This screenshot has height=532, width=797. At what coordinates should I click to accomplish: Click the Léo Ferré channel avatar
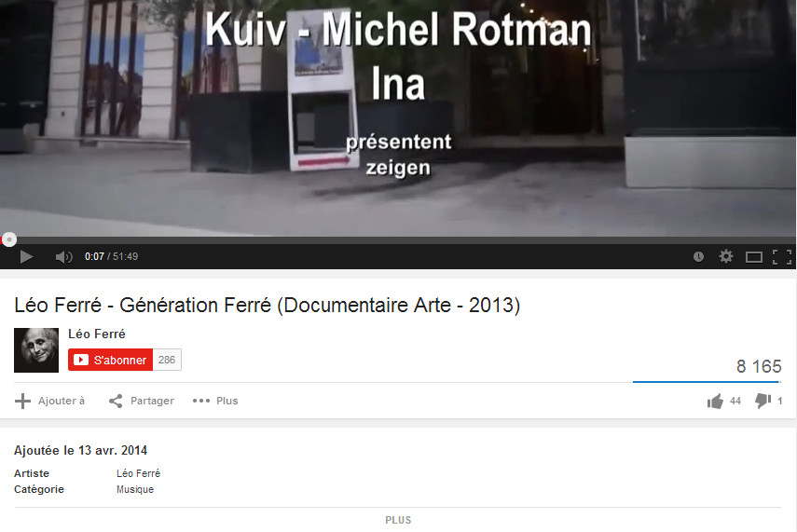tap(36, 350)
